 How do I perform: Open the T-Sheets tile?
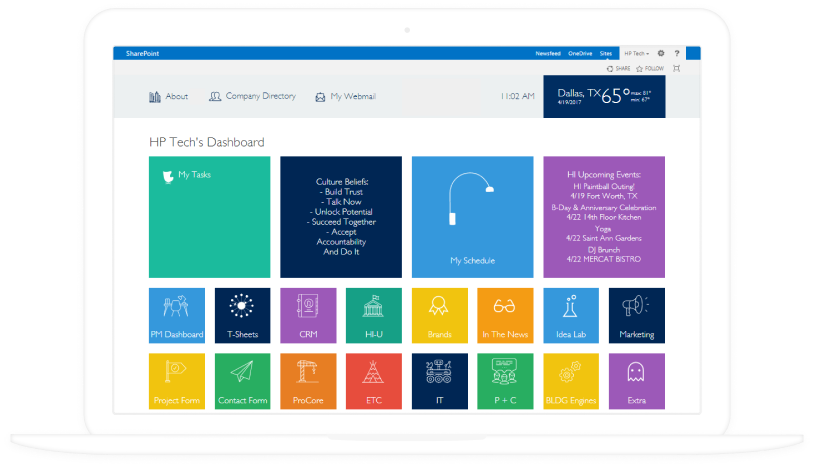(x=243, y=316)
